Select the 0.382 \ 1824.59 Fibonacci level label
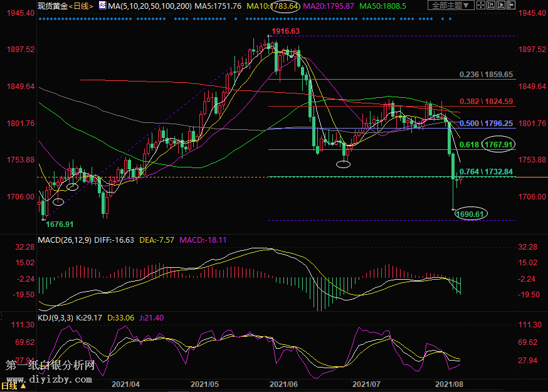The width and height of the screenshot is (548, 392). pyautogui.click(x=486, y=101)
